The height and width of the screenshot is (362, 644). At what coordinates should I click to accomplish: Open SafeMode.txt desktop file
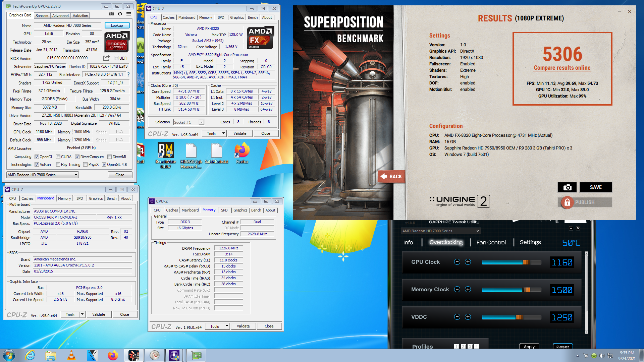tap(216, 154)
